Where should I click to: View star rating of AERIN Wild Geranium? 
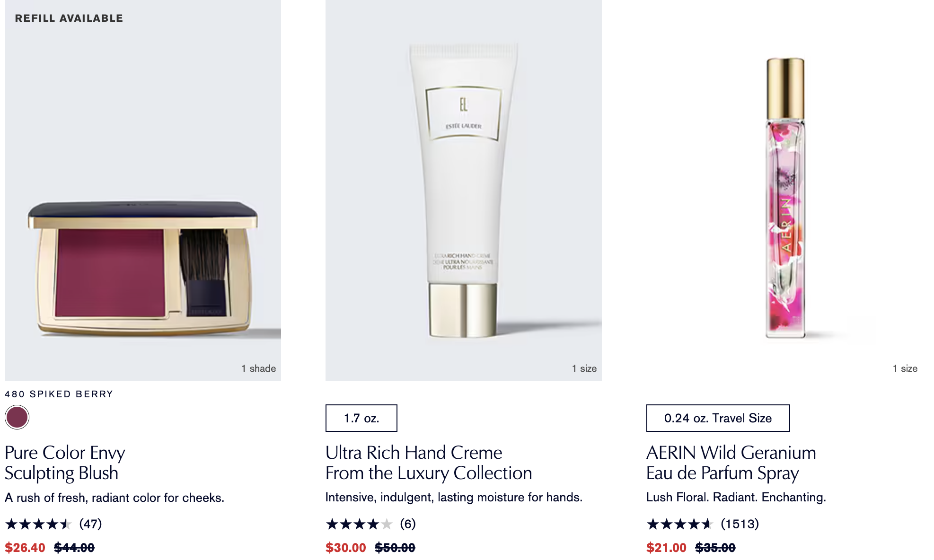click(x=680, y=524)
